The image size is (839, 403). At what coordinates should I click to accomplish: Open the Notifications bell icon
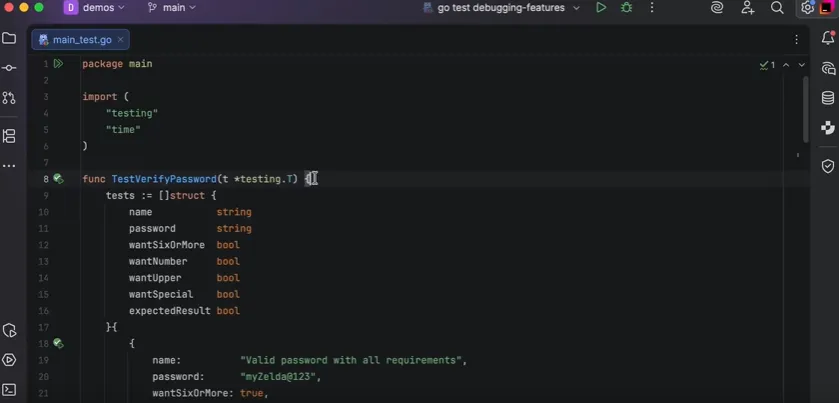[828, 38]
